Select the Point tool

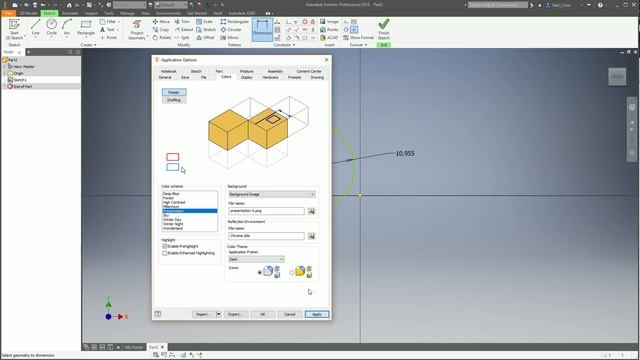click(x=108, y=38)
